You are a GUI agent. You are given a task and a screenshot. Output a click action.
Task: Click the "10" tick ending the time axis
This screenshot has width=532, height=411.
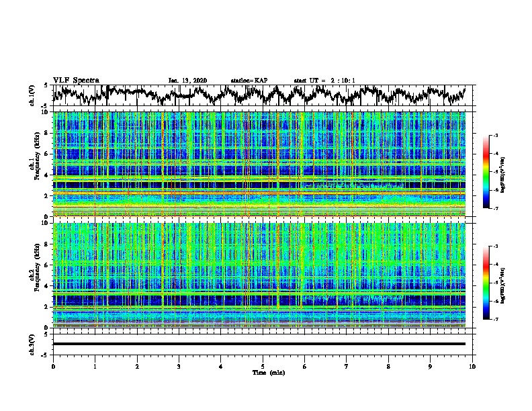(x=472, y=367)
